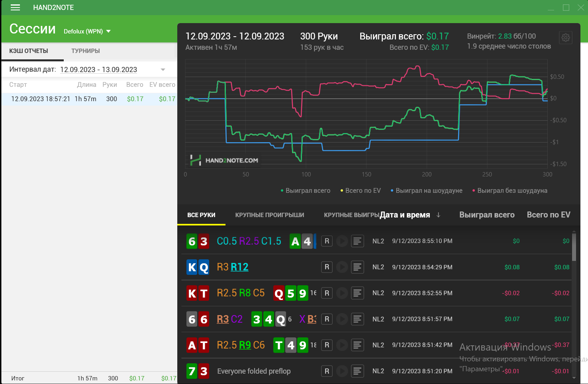Click the 9/12/2023 8:51:57 PM timestamp
The height and width of the screenshot is (384, 588).
tap(422, 319)
